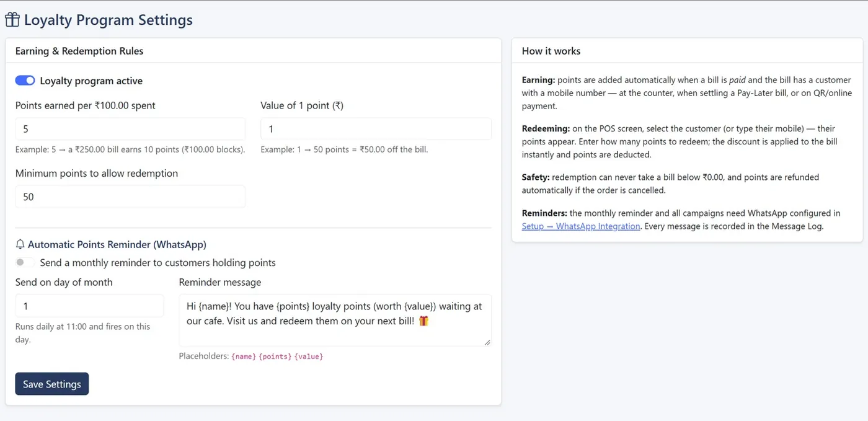Click the {points} placeholder tag

pos(275,357)
